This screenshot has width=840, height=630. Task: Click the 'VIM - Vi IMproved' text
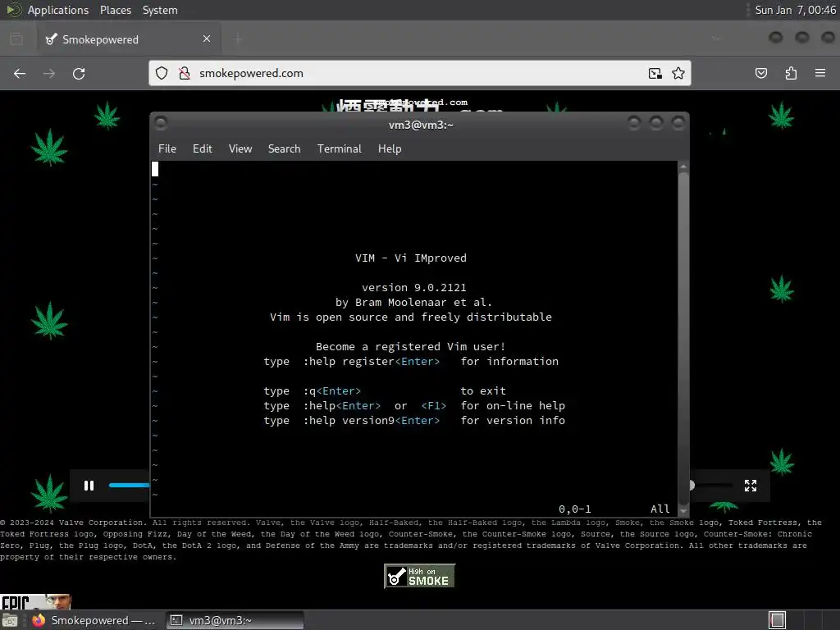(x=411, y=258)
